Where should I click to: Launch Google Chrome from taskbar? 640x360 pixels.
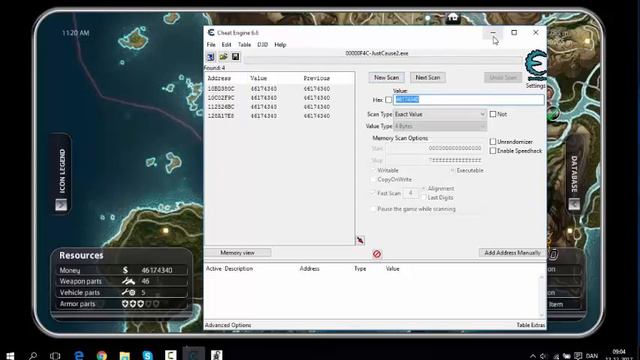point(102,356)
